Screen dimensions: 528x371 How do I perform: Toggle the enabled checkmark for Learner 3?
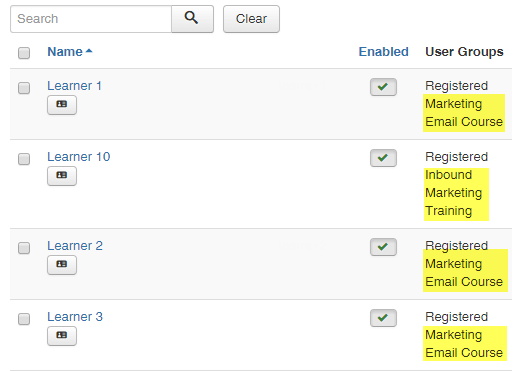pos(383,318)
